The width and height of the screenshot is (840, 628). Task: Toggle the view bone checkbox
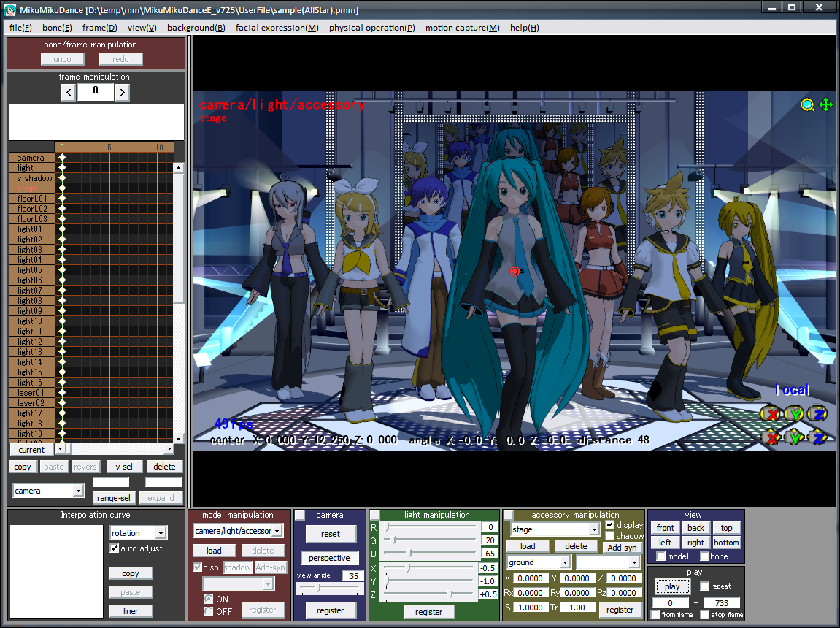(x=704, y=556)
